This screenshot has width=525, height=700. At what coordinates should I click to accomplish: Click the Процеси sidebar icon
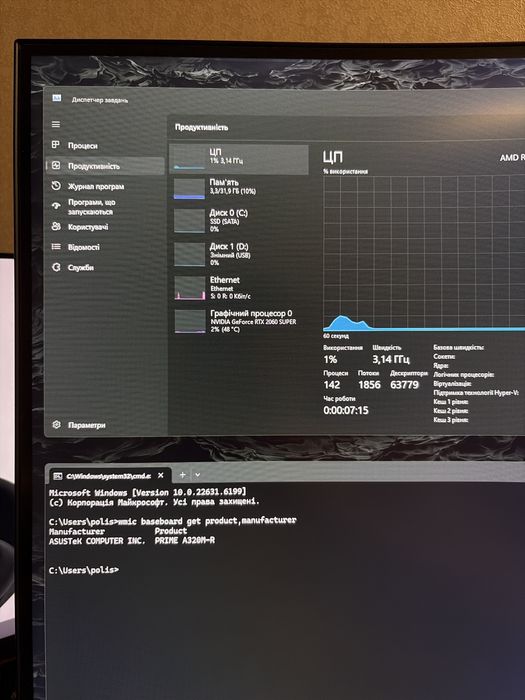56,145
